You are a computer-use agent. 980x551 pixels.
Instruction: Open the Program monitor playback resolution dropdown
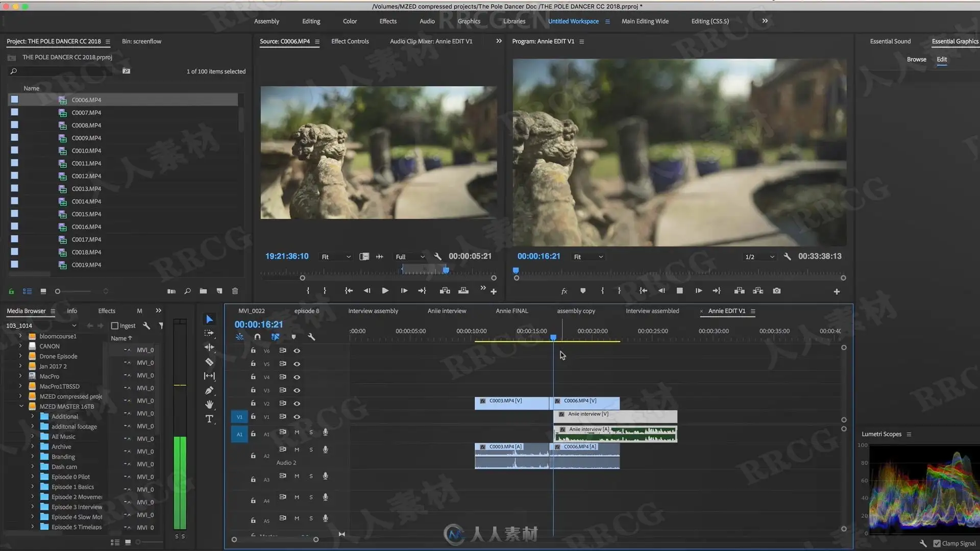pos(759,257)
